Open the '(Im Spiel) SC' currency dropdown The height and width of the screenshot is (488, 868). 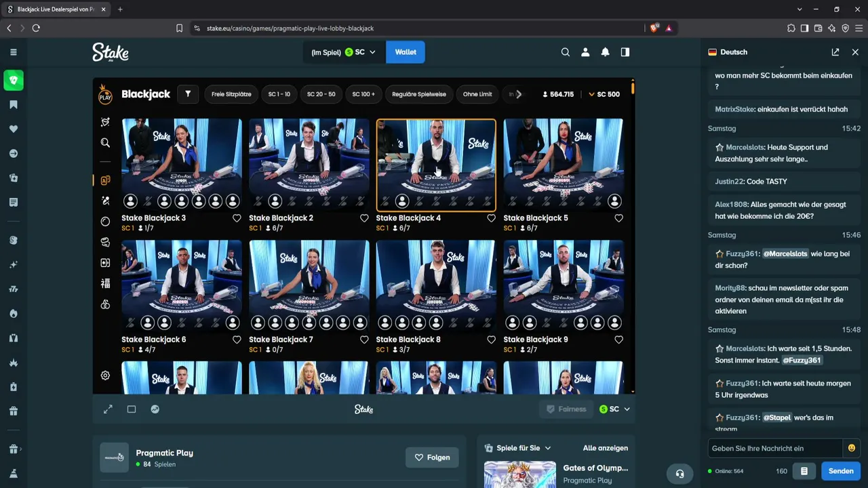pyautogui.click(x=343, y=52)
